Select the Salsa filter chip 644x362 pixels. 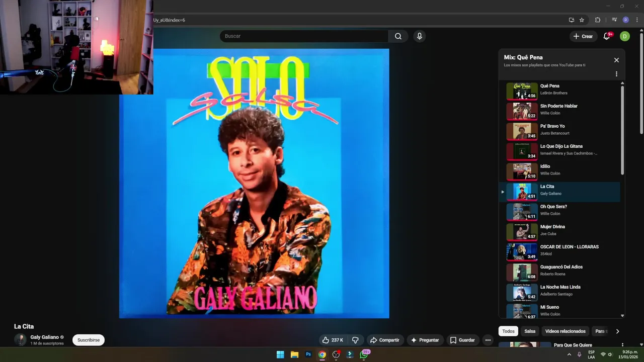pos(530,331)
